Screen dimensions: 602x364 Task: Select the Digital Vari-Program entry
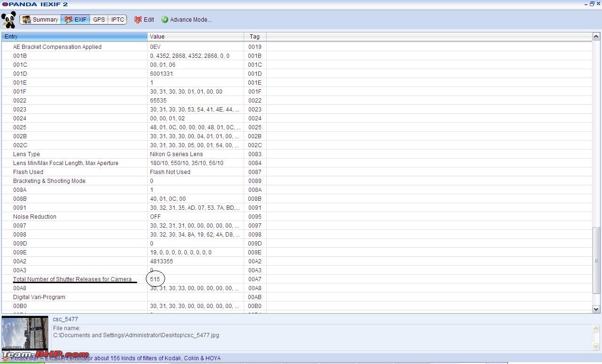pos(39,297)
